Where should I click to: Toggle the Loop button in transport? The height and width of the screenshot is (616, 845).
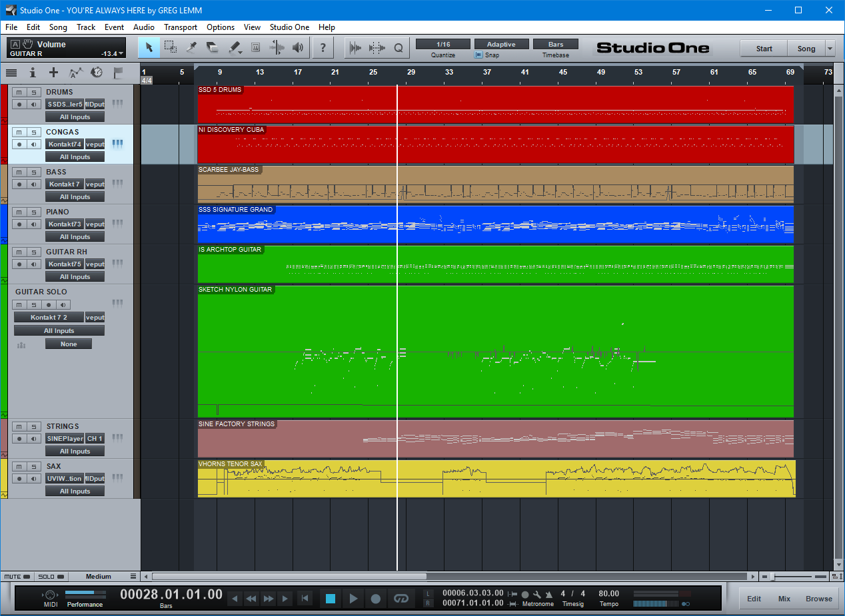click(401, 599)
